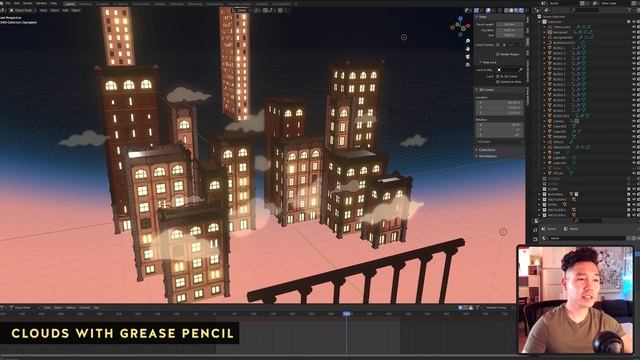The image size is (640, 360).
Task: Click the Scene Collection icon in outliner
Action: pos(540,16)
